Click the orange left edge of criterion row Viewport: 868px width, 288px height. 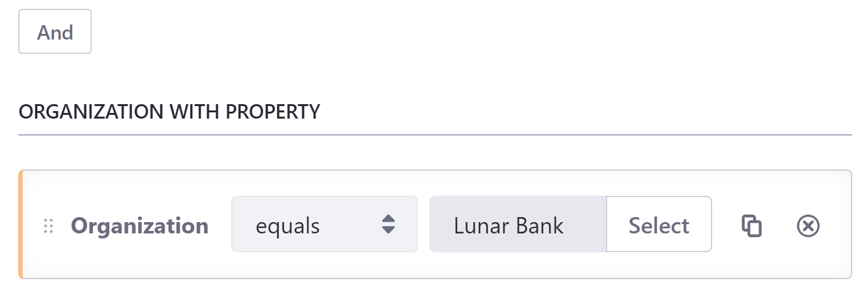point(21,224)
